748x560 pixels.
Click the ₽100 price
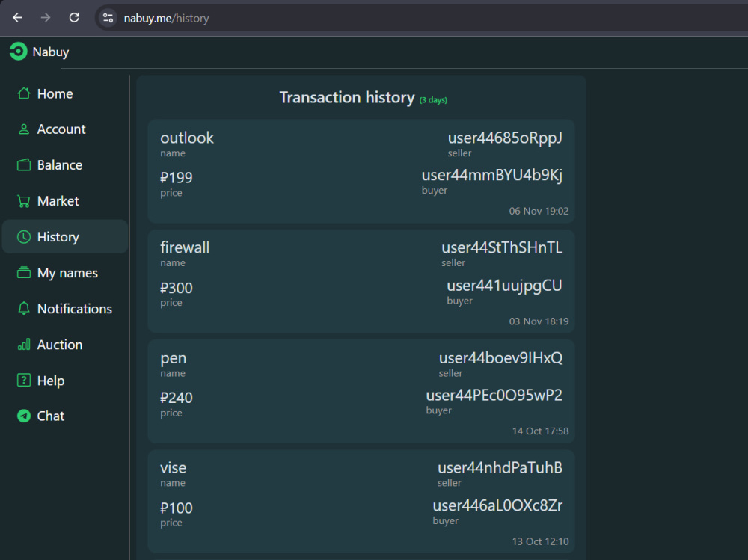tap(177, 508)
